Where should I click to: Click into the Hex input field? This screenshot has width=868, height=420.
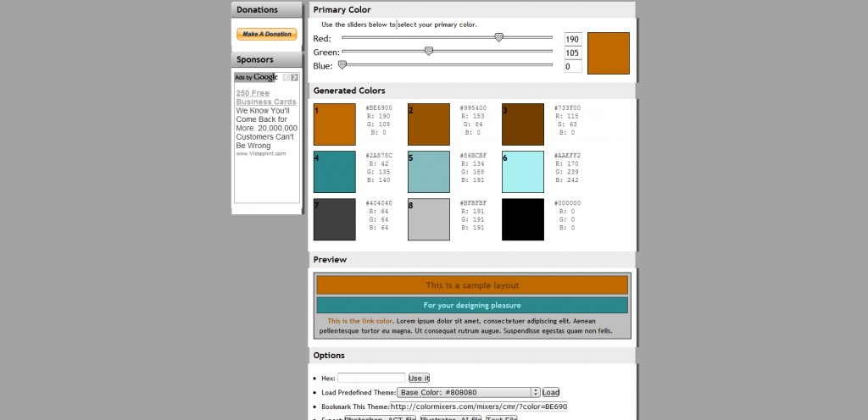[371, 378]
